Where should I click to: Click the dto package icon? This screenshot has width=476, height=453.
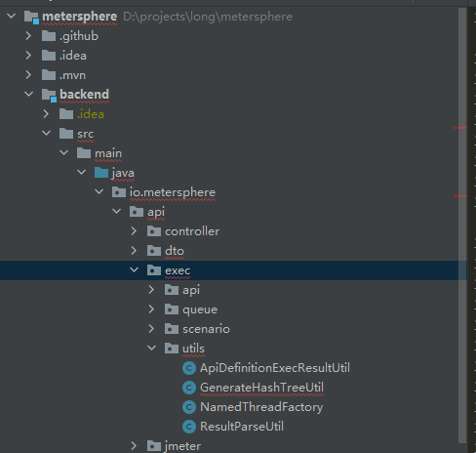coord(154,251)
